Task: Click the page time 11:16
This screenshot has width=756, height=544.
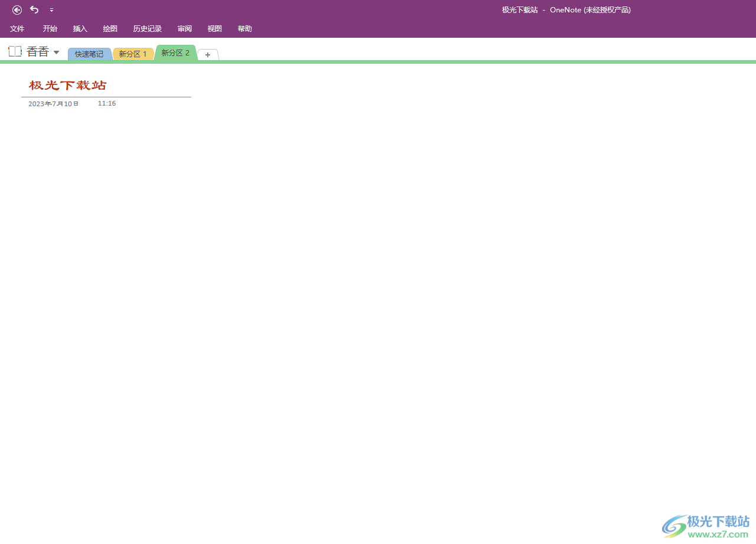Action: 107,103
